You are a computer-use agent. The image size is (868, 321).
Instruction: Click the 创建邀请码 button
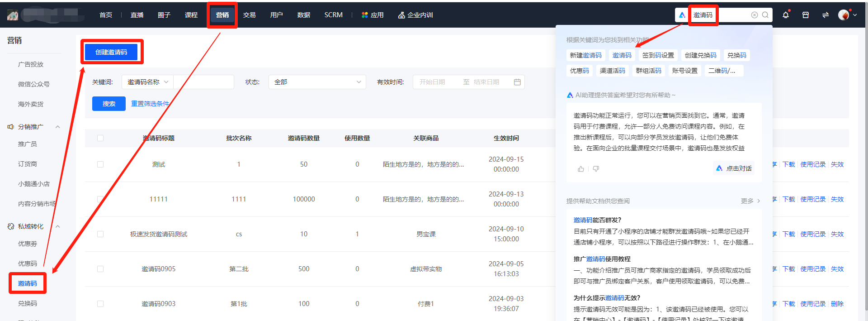tap(111, 52)
